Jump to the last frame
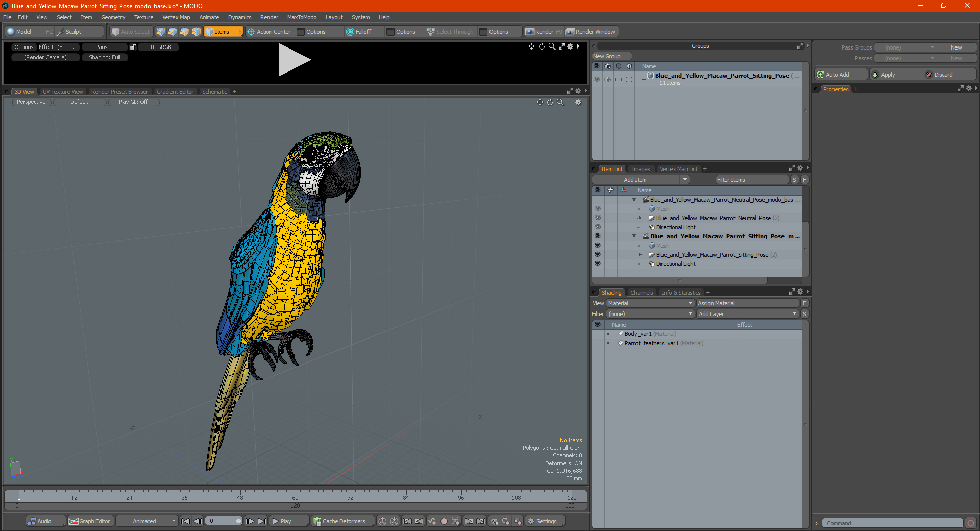980x531 pixels. pyautogui.click(x=262, y=521)
